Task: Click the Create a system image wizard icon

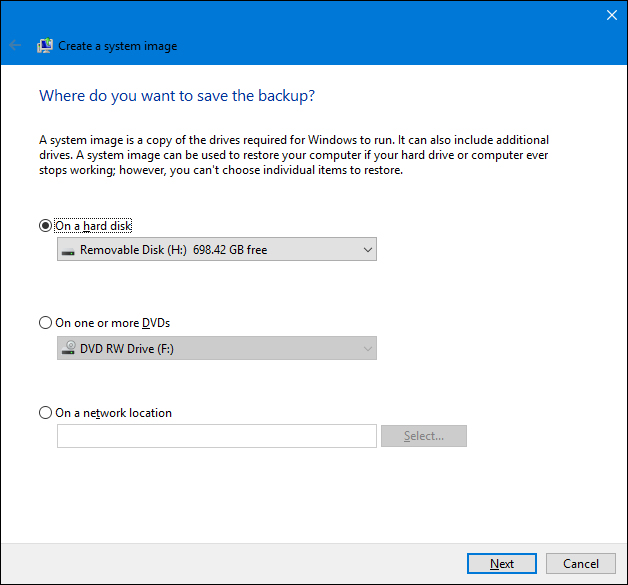Action: [x=45, y=46]
